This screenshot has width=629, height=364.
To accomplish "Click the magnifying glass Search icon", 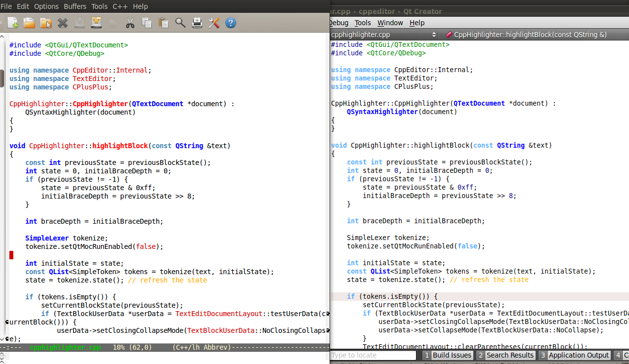I will (x=180, y=23).
